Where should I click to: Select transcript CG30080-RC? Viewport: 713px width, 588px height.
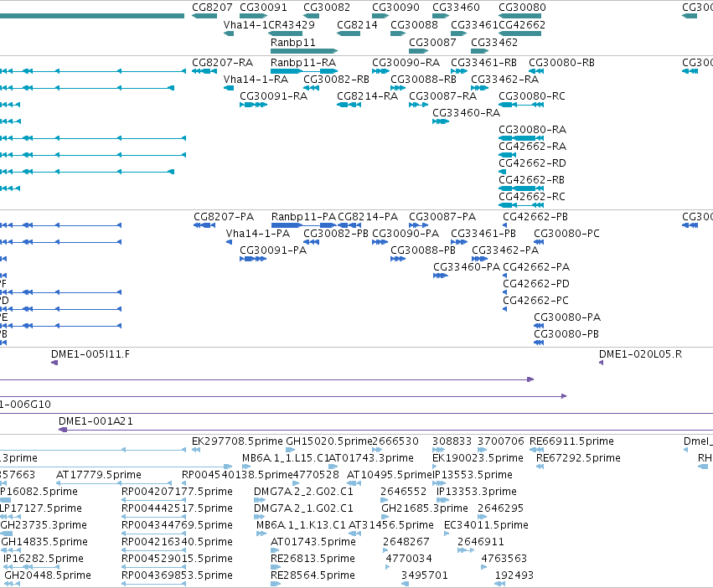(x=521, y=105)
